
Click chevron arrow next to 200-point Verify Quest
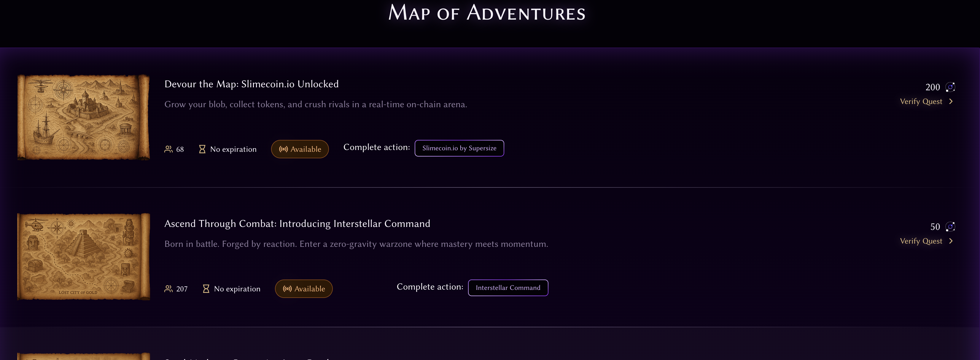pos(951,101)
